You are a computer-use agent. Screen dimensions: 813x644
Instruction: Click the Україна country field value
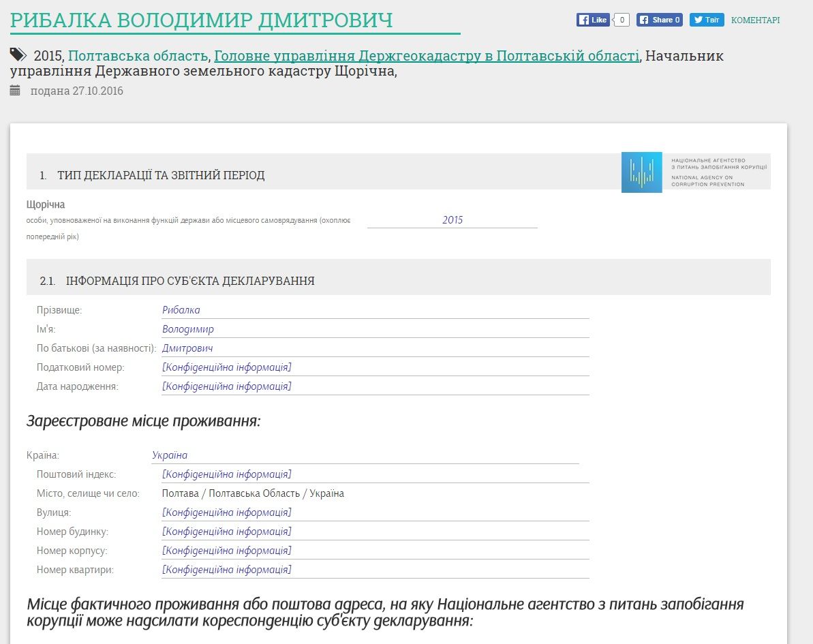pos(170,455)
